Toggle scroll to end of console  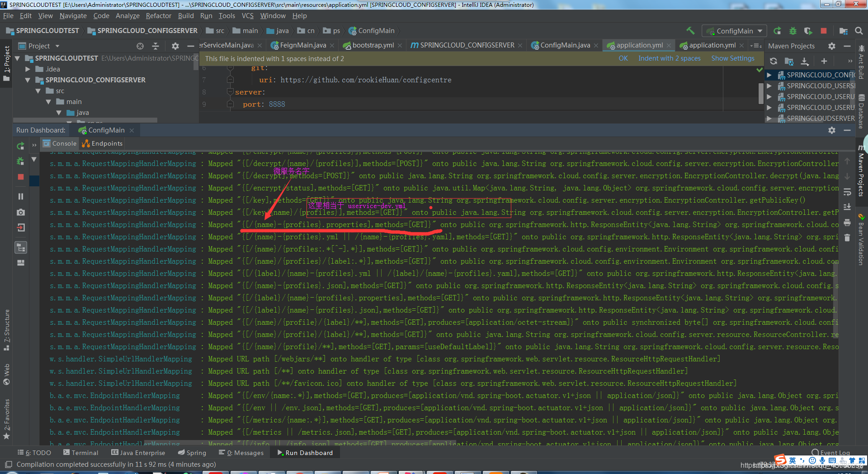pyautogui.click(x=847, y=207)
